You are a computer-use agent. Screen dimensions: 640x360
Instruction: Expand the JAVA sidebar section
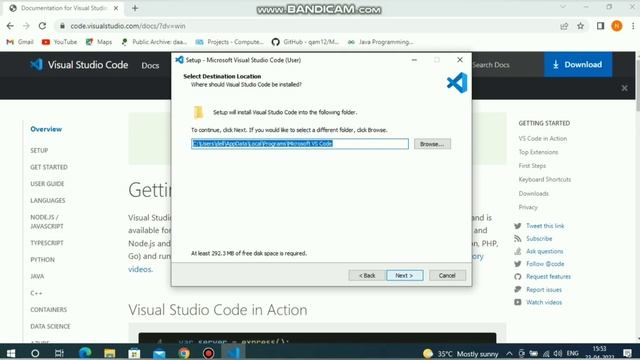[x=37, y=276]
